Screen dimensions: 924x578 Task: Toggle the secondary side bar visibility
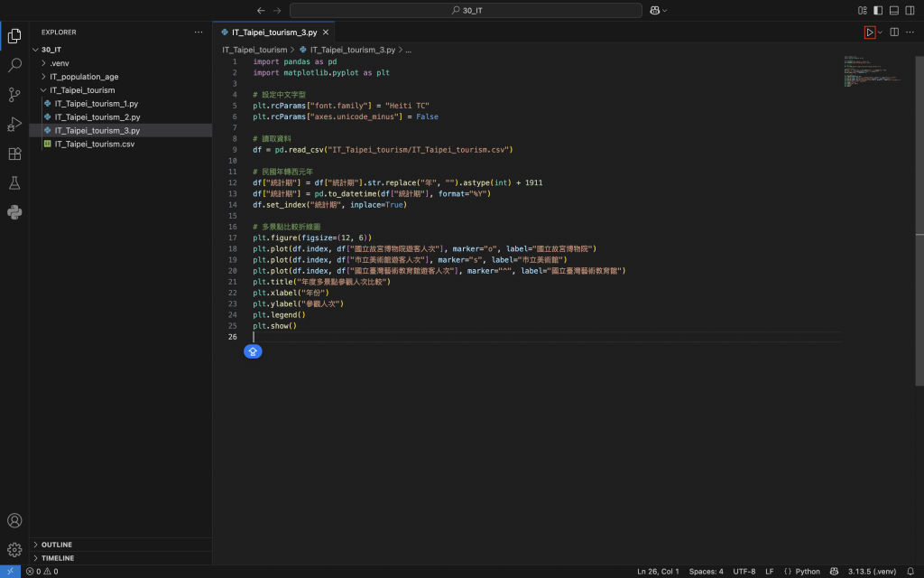[910, 10]
